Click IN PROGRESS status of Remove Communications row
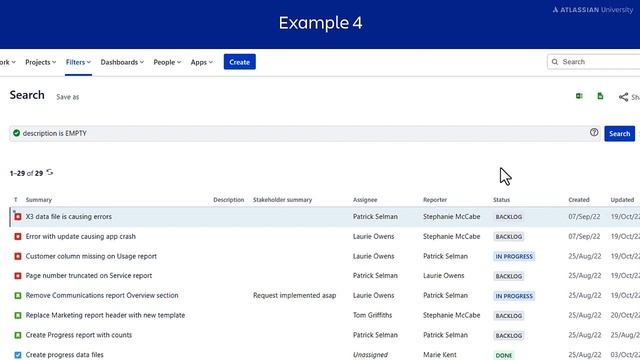 point(514,296)
